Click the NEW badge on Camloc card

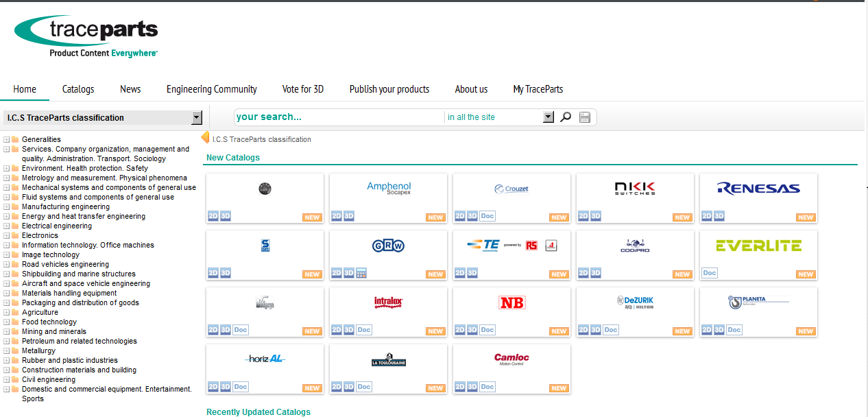coord(559,388)
